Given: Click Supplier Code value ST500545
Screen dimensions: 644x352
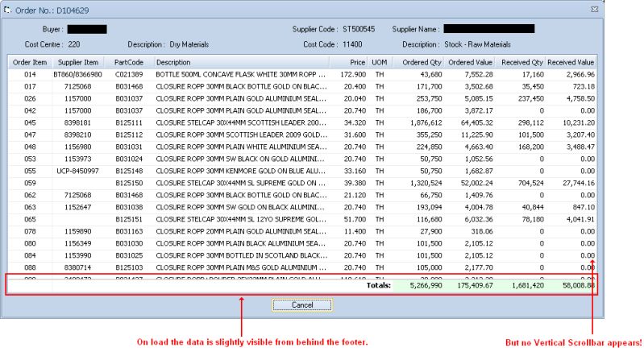Looking at the screenshot, I should tap(359, 29).
